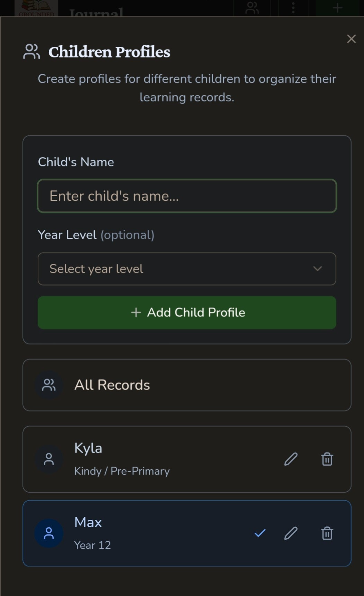Viewport: 364px width, 596px height.
Task: Click the year level chevron arrow
Action: tap(317, 269)
